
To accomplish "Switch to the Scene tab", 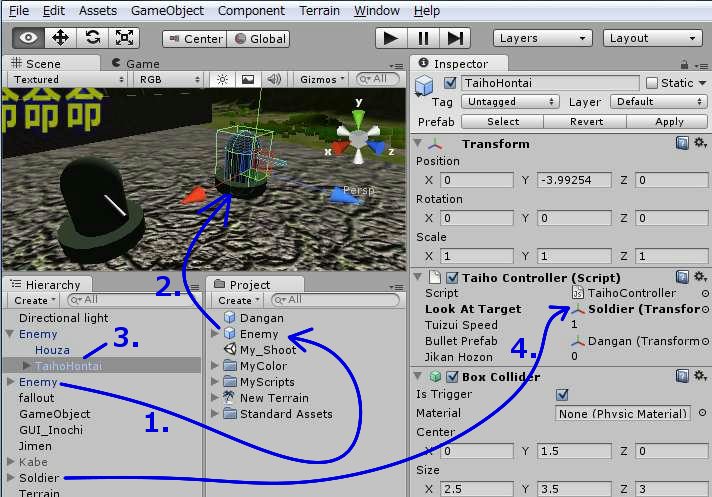I will click(51, 63).
